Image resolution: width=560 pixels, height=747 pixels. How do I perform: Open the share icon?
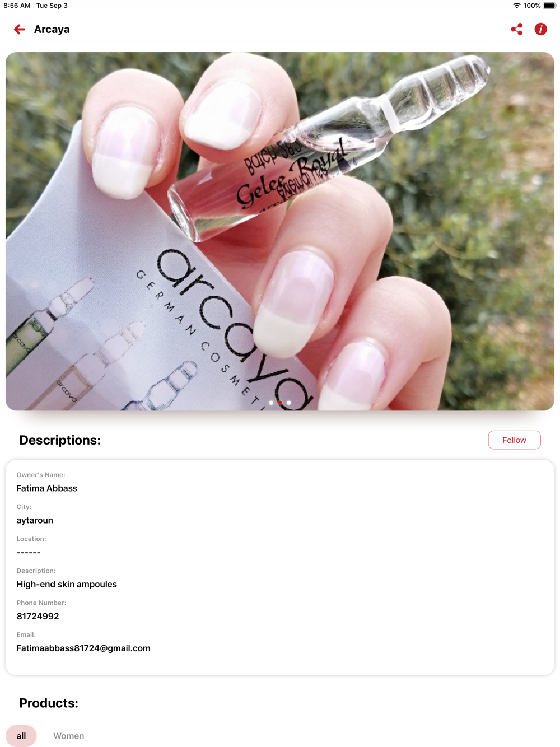516,29
